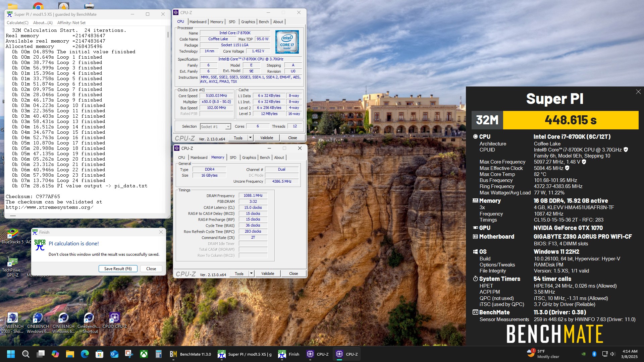The height and width of the screenshot is (362, 644).
Task: Open the NVIDIA tray icon
Action: coord(584,354)
